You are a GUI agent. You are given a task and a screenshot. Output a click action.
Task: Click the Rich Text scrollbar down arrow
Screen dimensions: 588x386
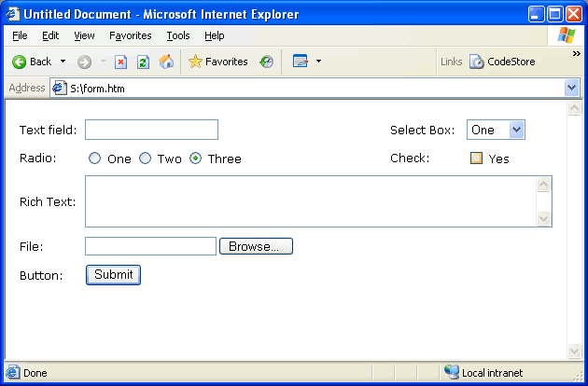[544, 218]
